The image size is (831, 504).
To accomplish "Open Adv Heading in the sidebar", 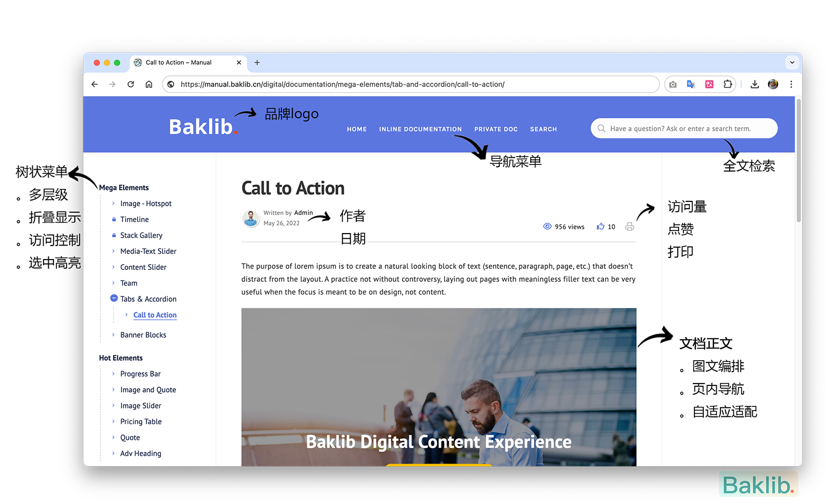I will tap(141, 454).
